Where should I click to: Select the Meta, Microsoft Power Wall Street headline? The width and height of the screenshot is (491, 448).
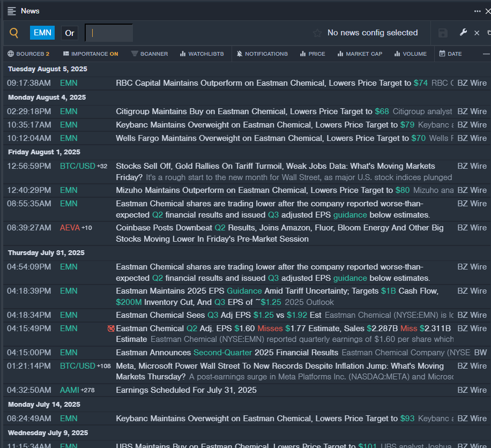(280, 371)
